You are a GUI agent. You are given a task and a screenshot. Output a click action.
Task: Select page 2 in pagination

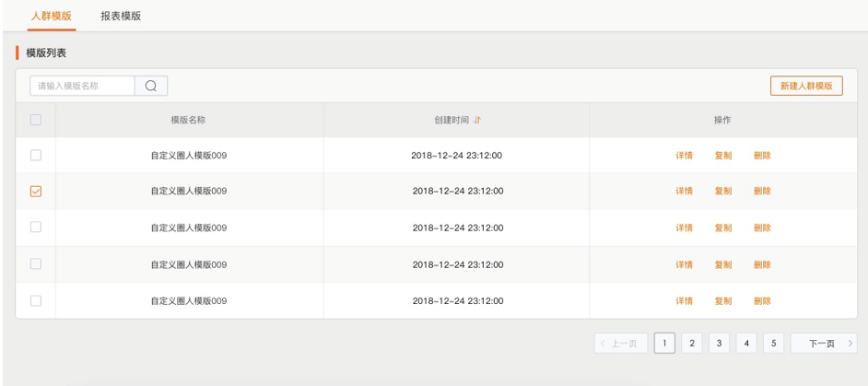click(691, 344)
